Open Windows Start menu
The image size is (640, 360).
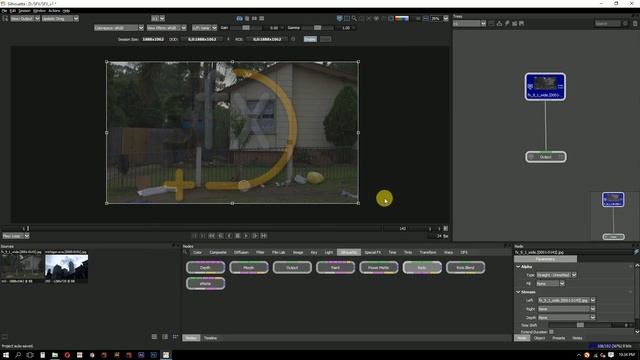pos(6,355)
